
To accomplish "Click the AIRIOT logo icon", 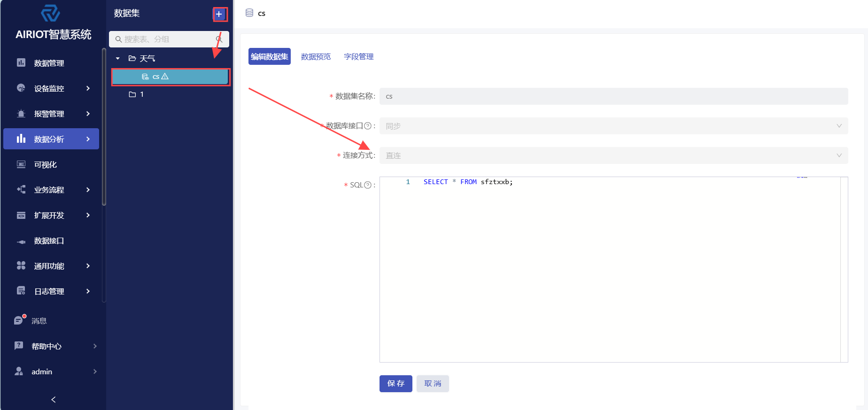I will [x=50, y=13].
